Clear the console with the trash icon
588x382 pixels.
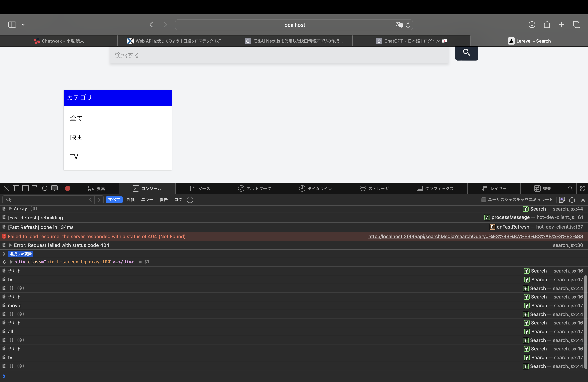(583, 200)
